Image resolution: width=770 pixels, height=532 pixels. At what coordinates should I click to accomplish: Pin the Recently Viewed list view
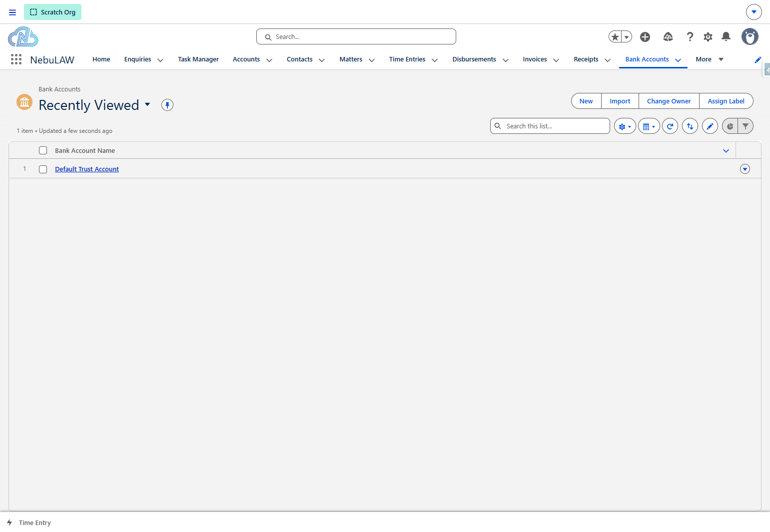point(167,105)
